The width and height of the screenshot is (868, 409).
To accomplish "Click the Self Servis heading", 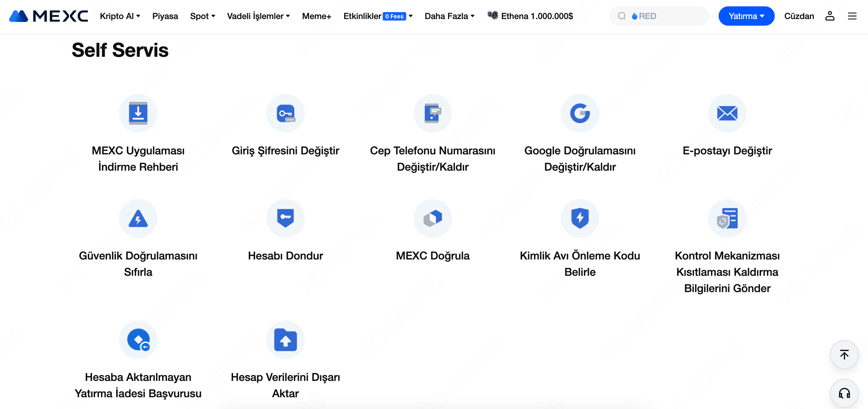I will coord(120,50).
